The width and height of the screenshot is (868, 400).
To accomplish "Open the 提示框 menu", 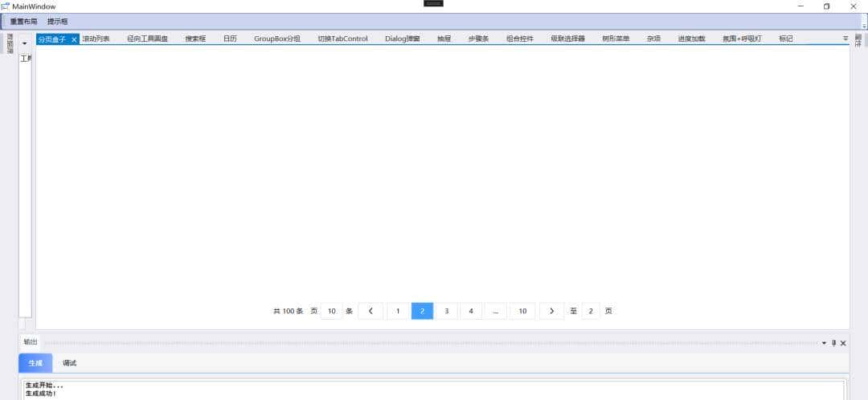I will coord(58,22).
